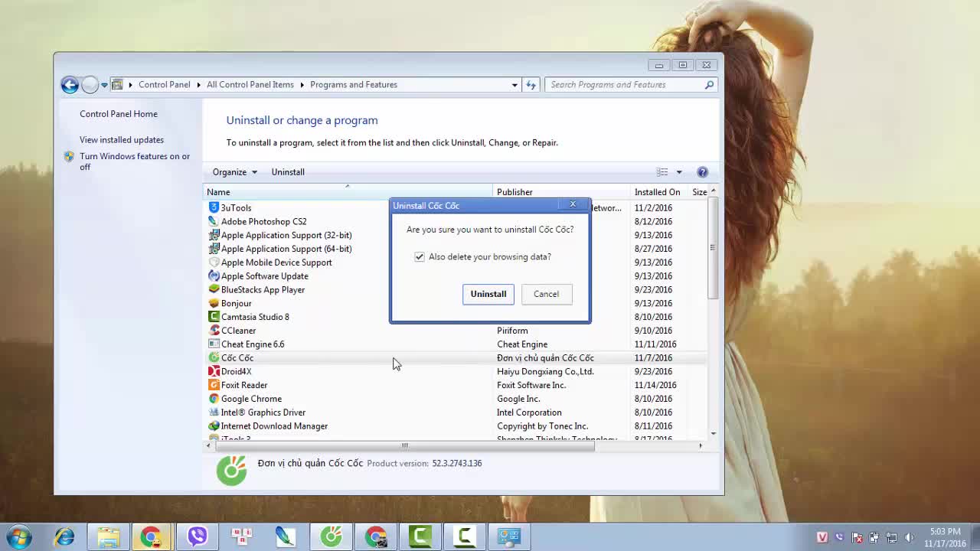980x551 pixels.
Task: Select the Piriform publisher cell
Action: (x=512, y=331)
